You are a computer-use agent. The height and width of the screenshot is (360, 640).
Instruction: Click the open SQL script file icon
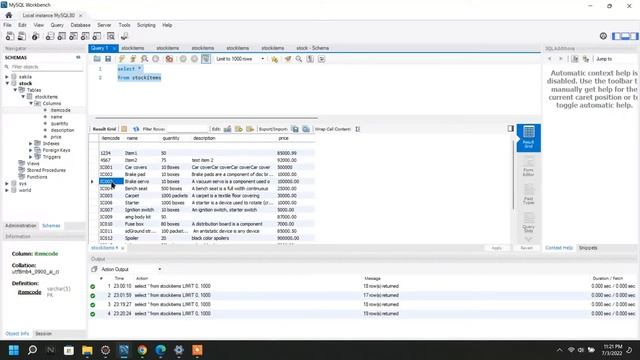22,36
